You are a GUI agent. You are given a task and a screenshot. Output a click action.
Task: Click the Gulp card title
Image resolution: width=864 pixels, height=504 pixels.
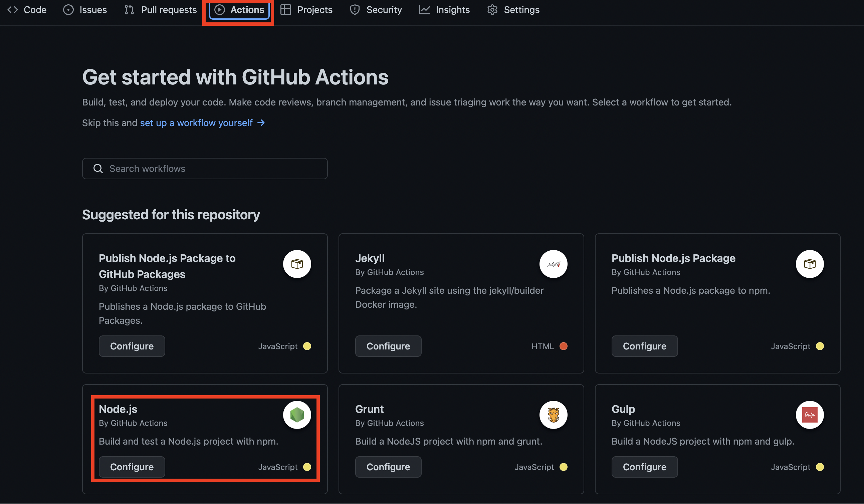(623, 409)
